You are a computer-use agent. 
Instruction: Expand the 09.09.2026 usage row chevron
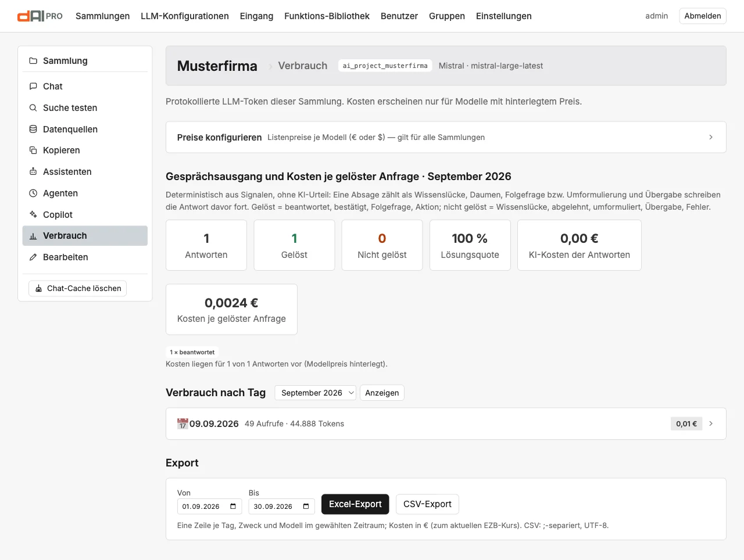711,423
